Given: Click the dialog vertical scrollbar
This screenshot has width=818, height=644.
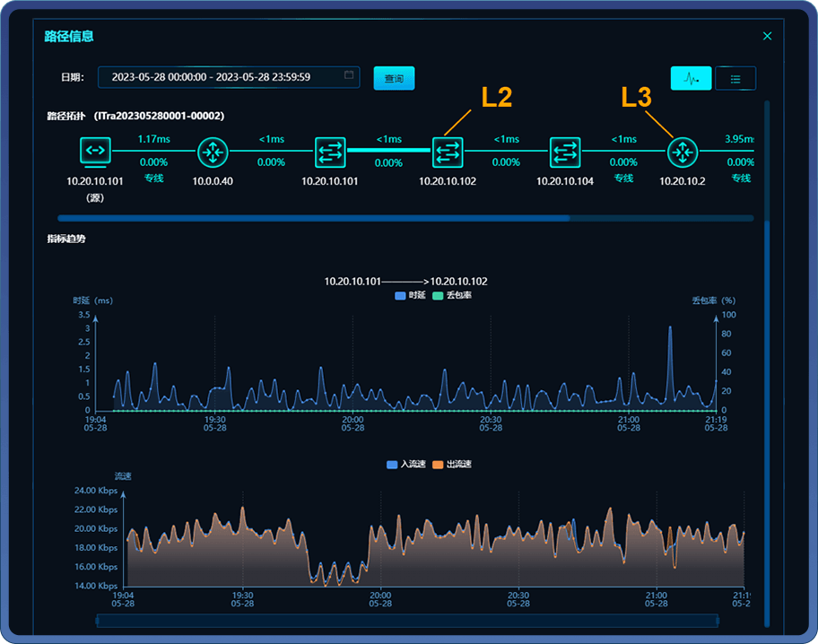Looking at the screenshot, I should (767, 359).
